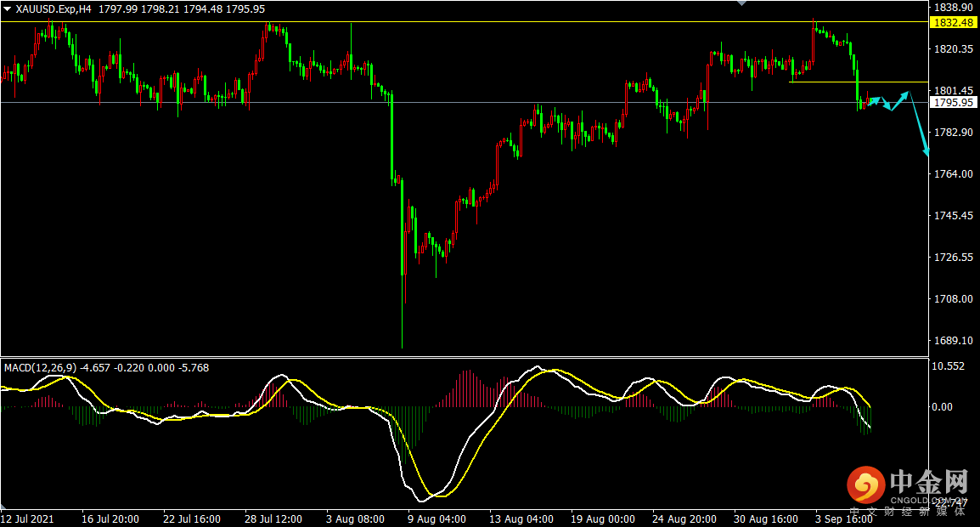
Task: Click the 30 Aug 16:00 time label
Action: tap(766, 518)
